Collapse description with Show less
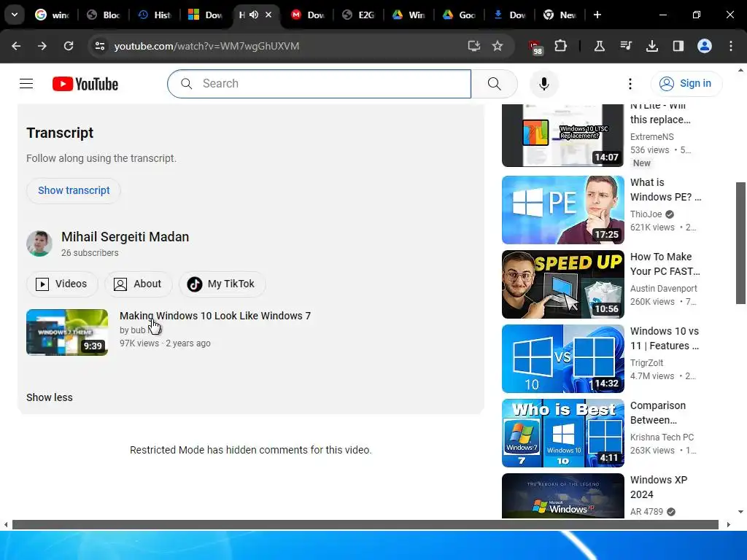 point(50,397)
